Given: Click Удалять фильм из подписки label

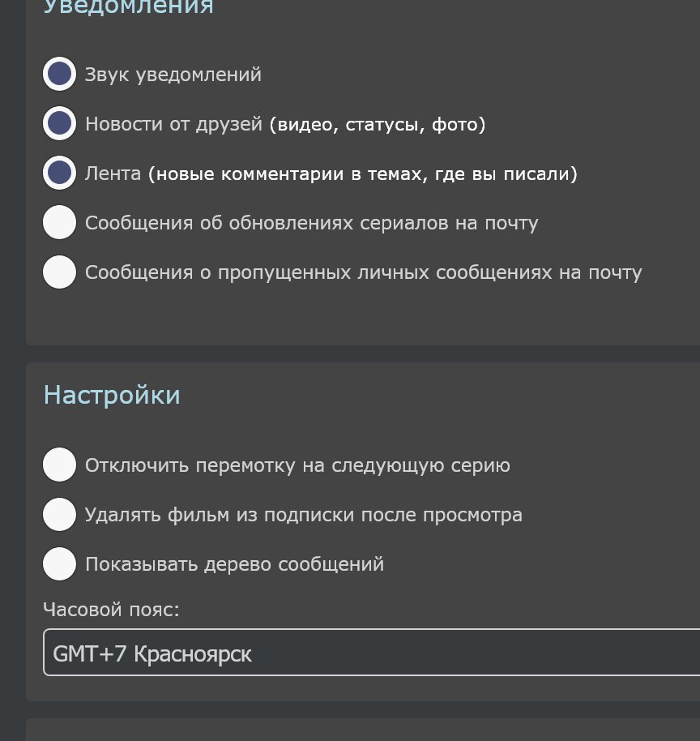Looking at the screenshot, I should tap(304, 516).
